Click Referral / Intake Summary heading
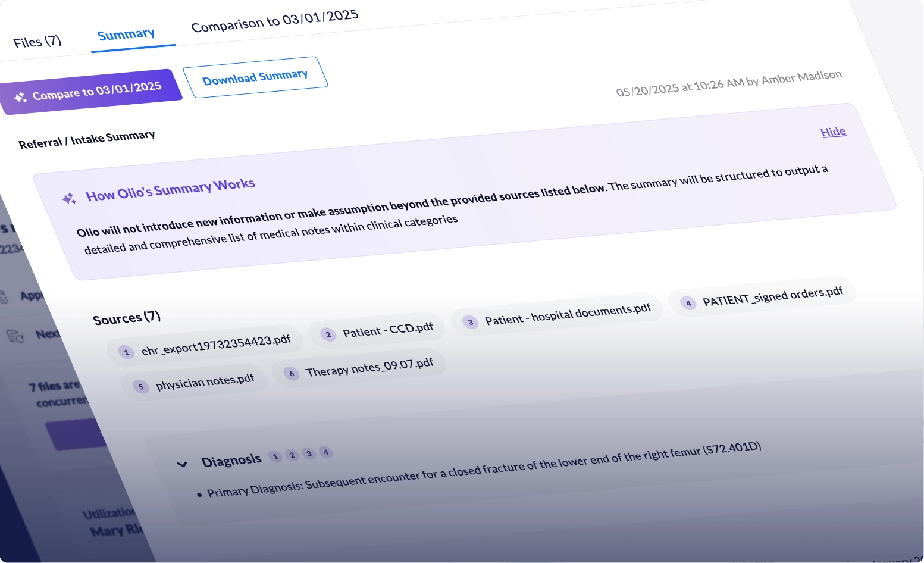 87,140
